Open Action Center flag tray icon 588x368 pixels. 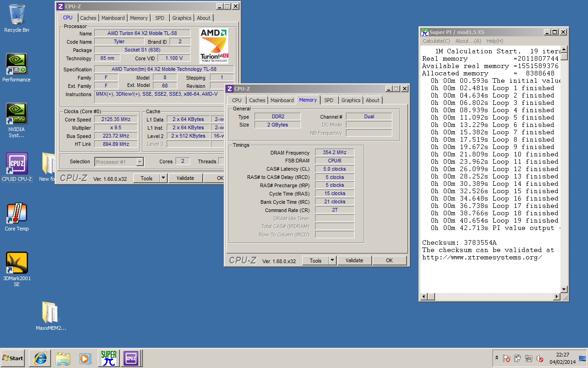(507, 358)
